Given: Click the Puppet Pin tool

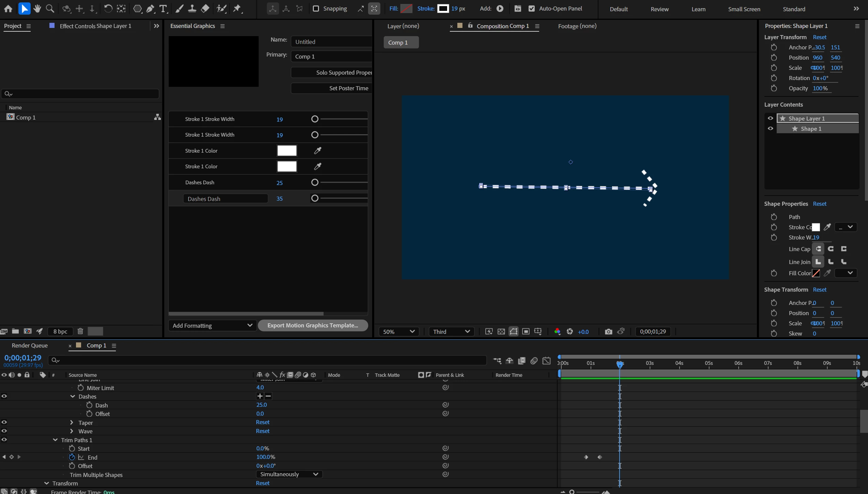Looking at the screenshot, I should [x=237, y=9].
